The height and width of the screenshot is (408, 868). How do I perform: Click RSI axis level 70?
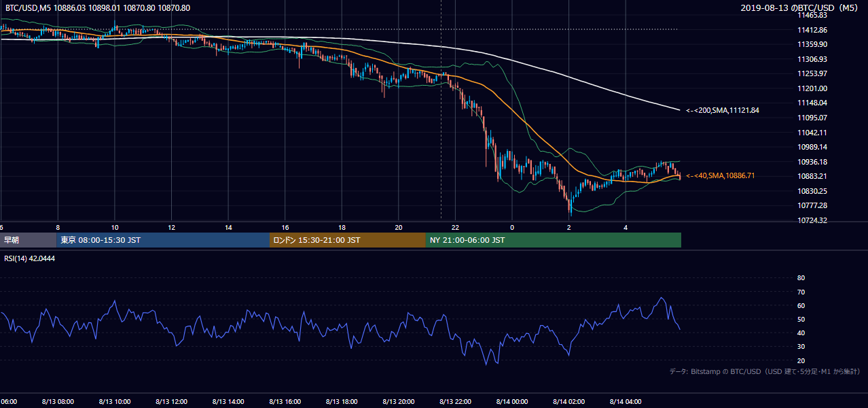click(x=801, y=292)
